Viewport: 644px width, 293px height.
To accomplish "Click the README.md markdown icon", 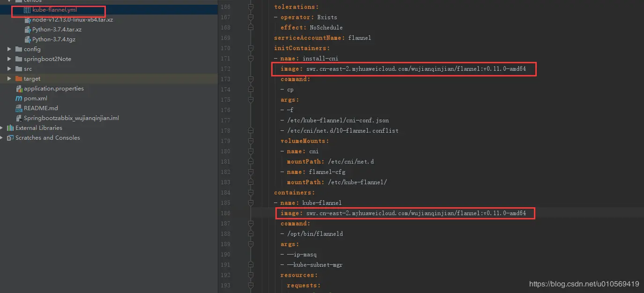I will coord(19,108).
